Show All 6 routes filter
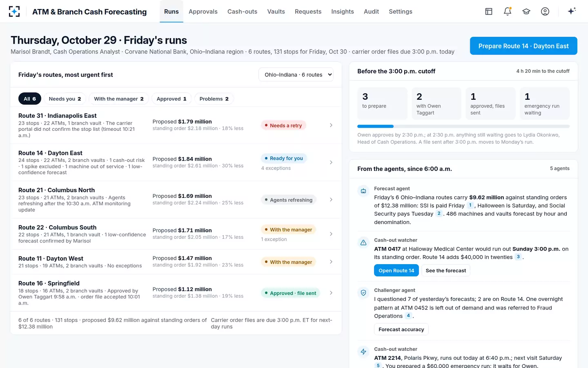Viewport: 588px width, 368px height. (30, 99)
